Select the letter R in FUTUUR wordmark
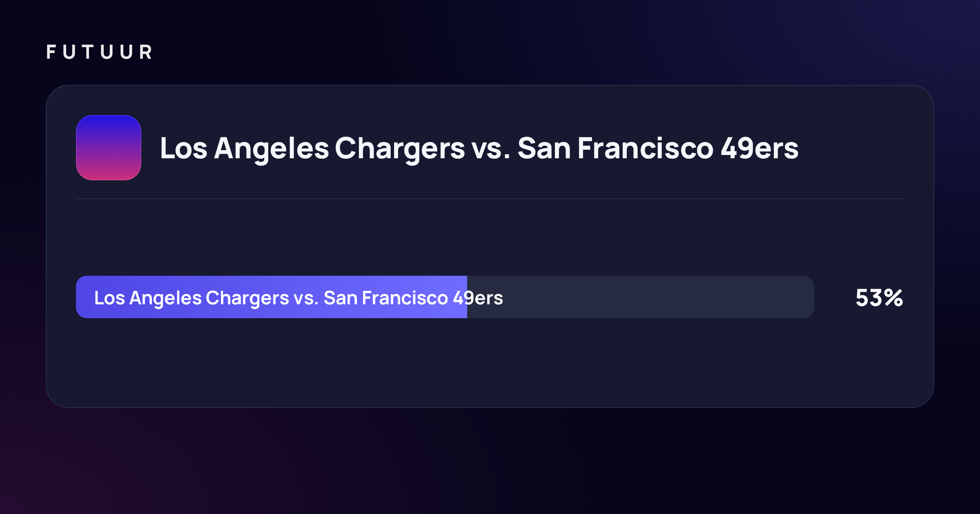Screen dimensions: 980x514 click(146, 52)
